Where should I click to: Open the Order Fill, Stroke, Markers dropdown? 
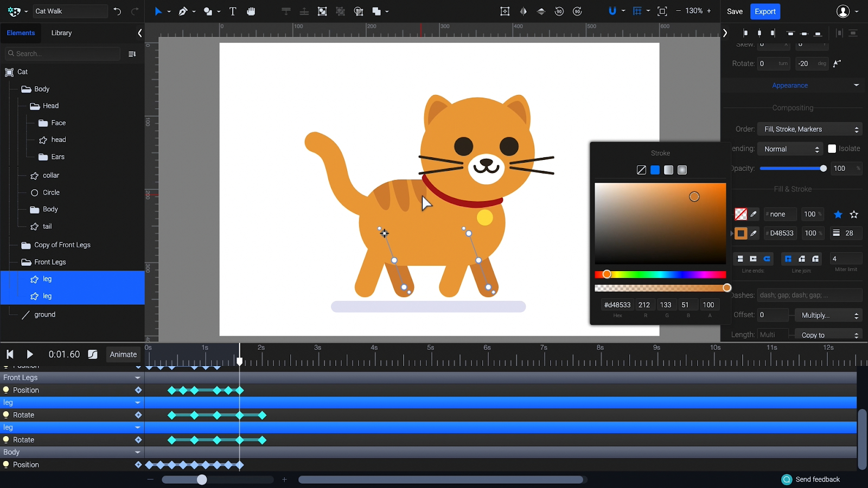(x=809, y=129)
